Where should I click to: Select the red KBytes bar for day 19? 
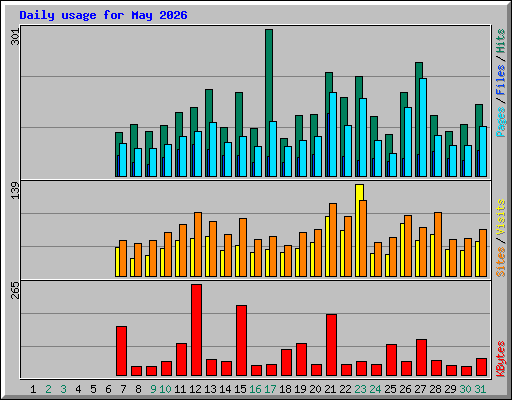tap(301, 359)
